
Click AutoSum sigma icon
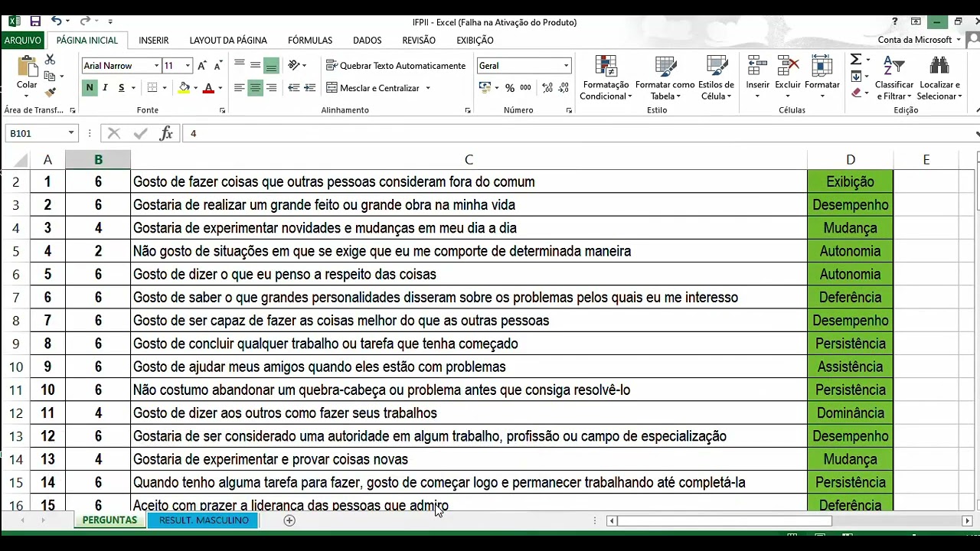tap(856, 60)
